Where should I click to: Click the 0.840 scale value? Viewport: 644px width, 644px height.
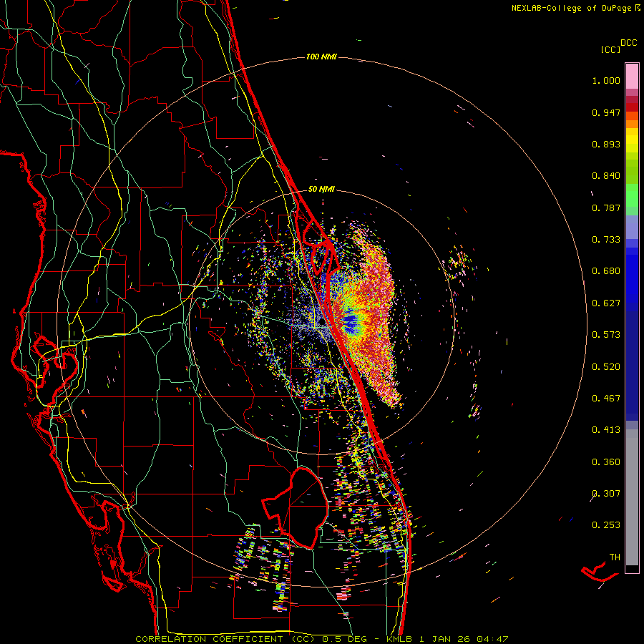pyautogui.click(x=606, y=176)
